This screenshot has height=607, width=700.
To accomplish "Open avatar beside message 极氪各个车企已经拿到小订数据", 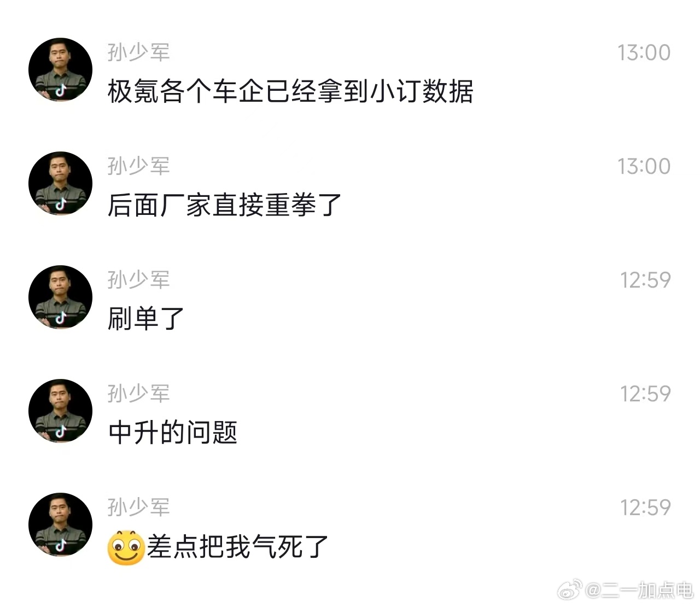I will (x=60, y=69).
